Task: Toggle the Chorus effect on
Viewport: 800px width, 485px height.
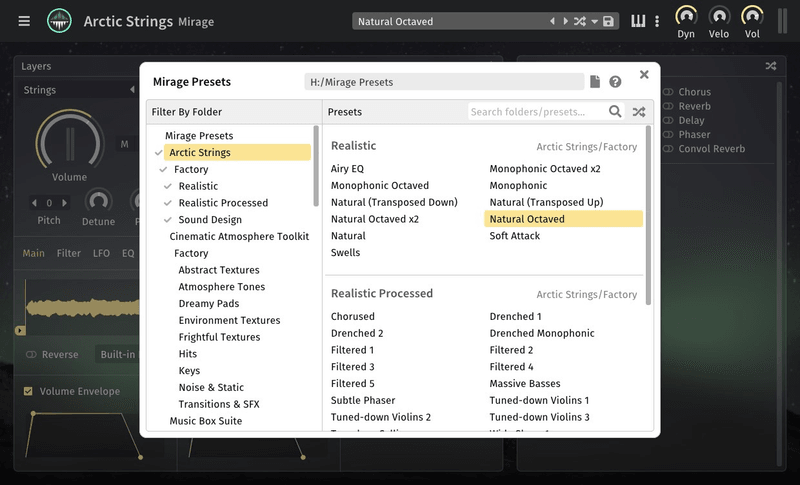Action: [668, 92]
